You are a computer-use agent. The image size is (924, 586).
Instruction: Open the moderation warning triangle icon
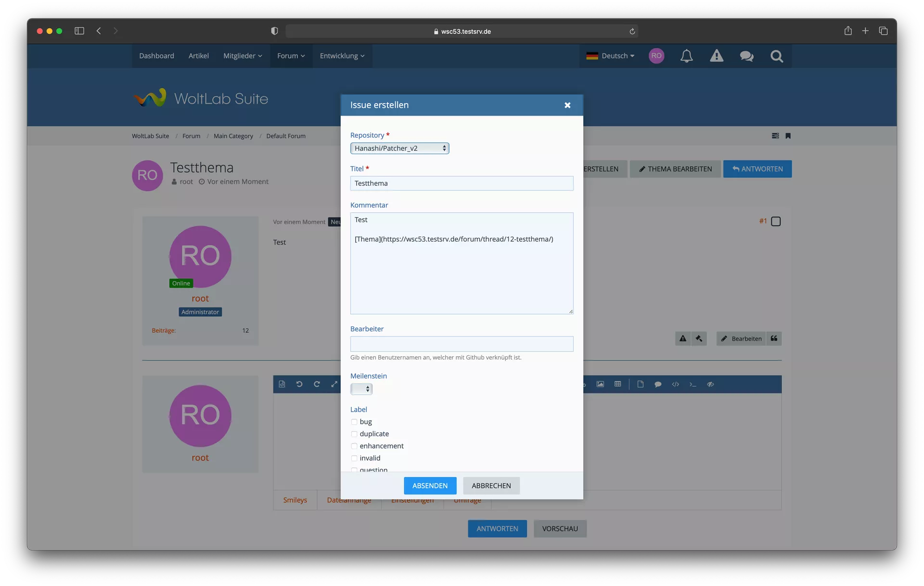coord(717,56)
